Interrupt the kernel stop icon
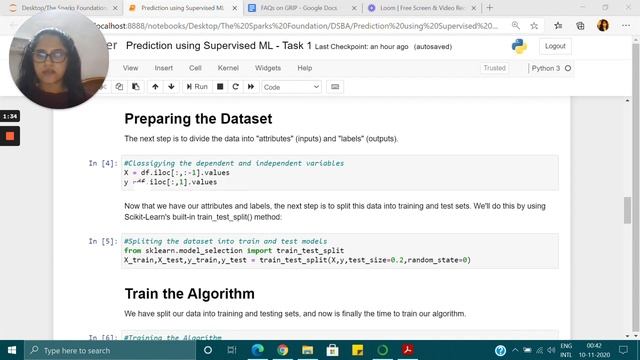The image size is (640, 360). [220, 87]
